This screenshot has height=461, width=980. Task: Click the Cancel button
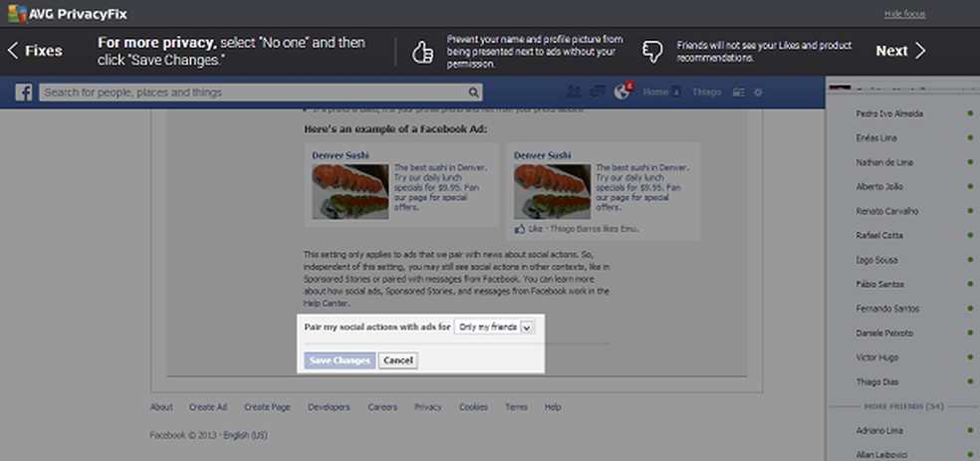(x=397, y=360)
